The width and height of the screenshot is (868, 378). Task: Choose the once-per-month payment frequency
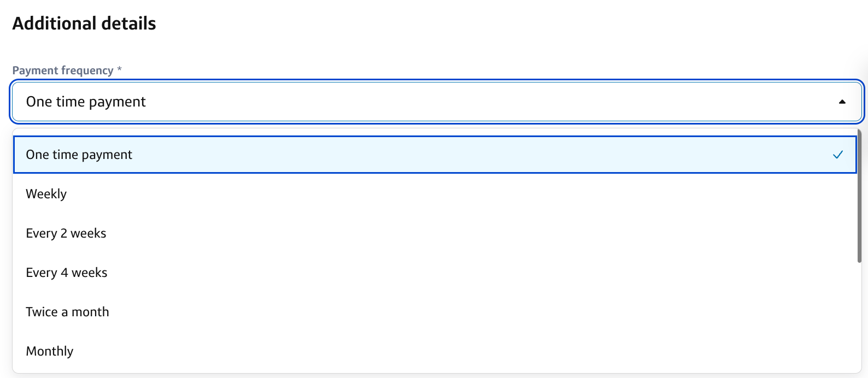pyautogui.click(x=50, y=352)
